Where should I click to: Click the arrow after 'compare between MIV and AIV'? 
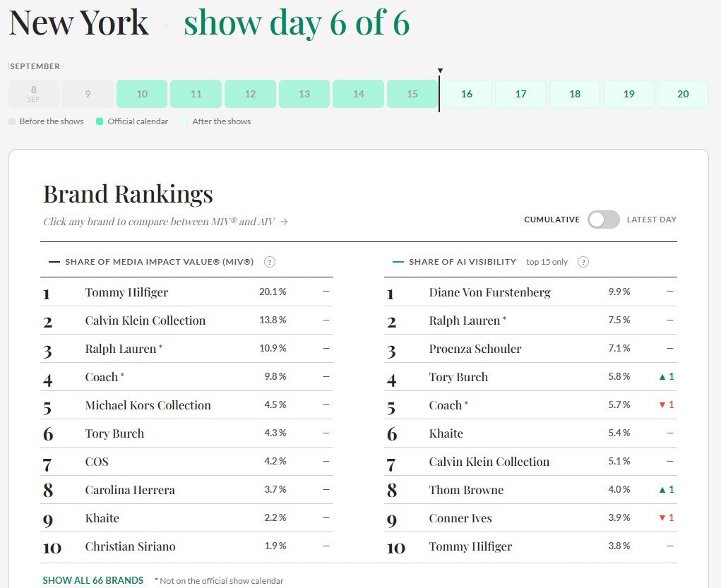coord(284,222)
